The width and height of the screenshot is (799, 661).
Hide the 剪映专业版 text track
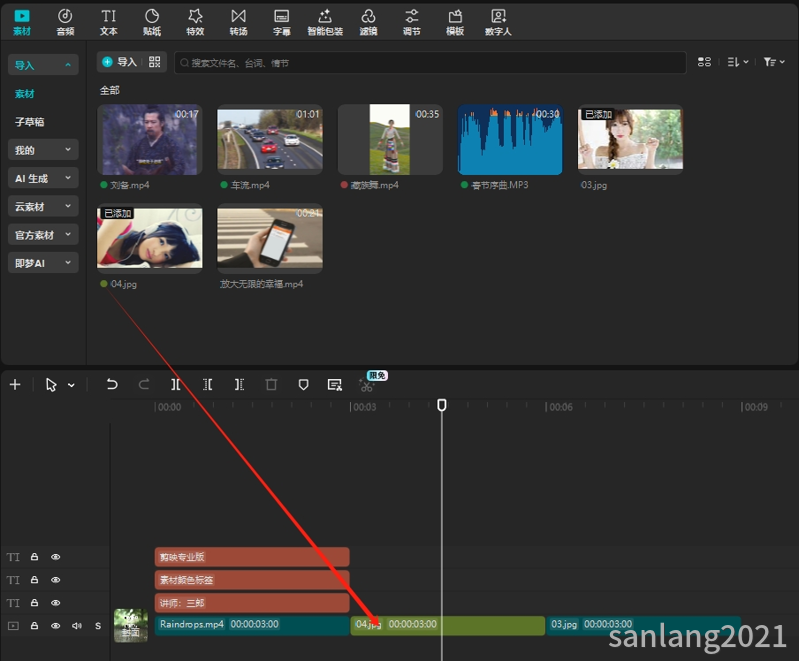(56, 557)
